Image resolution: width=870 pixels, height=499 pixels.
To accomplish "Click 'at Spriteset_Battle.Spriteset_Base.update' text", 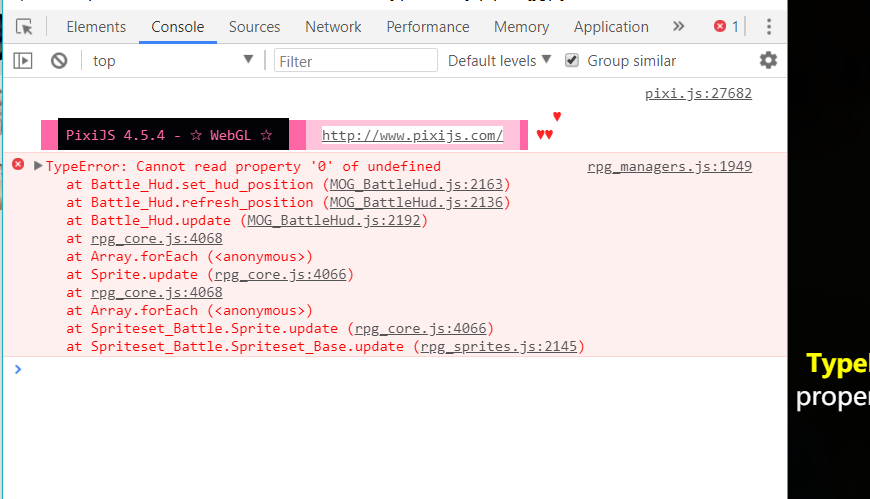I will click(x=235, y=346).
